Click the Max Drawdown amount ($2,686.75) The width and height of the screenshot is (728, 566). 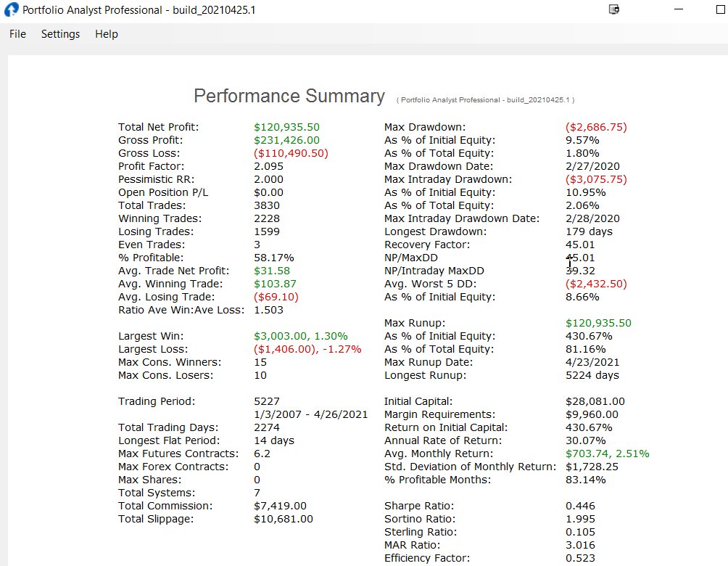pyautogui.click(x=596, y=127)
